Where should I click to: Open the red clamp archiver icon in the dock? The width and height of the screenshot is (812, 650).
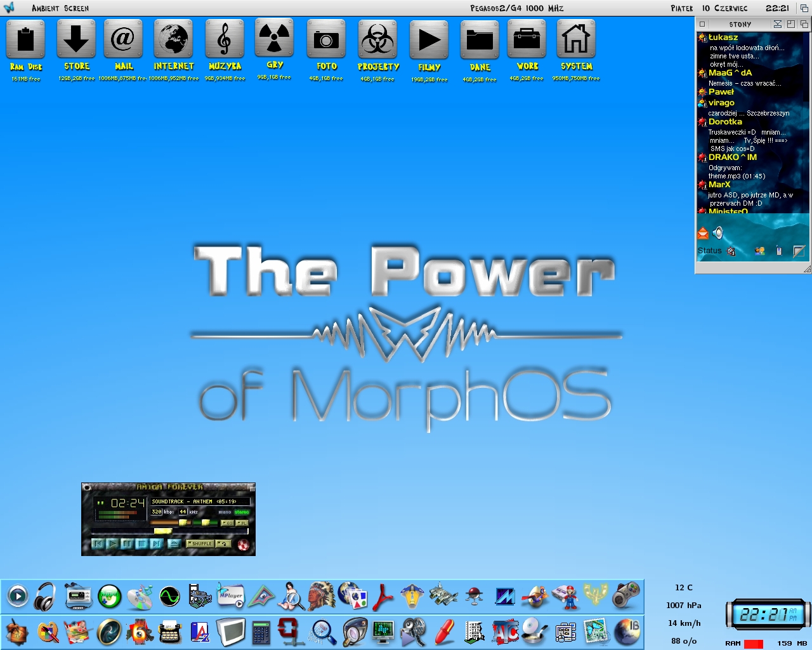pos(291,632)
